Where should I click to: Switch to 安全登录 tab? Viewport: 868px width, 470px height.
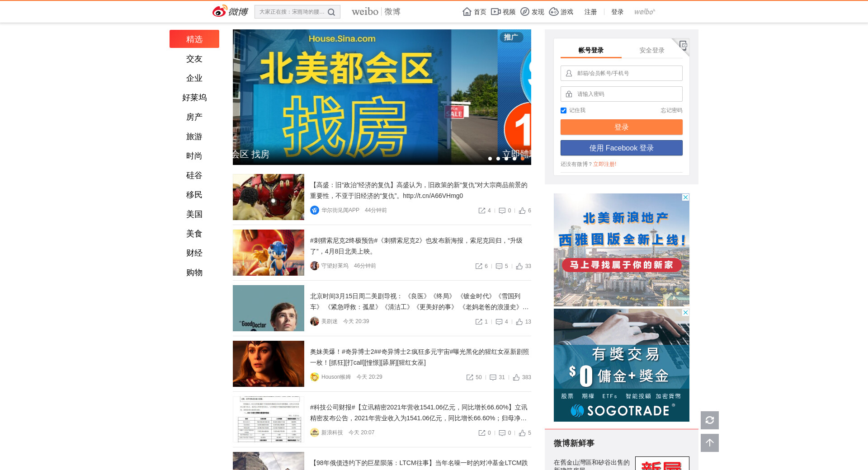pyautogui.click(x=651, y=50)
